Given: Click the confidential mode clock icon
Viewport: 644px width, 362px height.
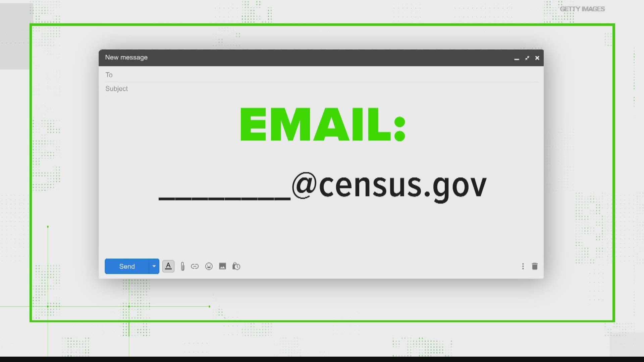Looking at the screenshot, I should pyautogui.click(x=236, y=266).
